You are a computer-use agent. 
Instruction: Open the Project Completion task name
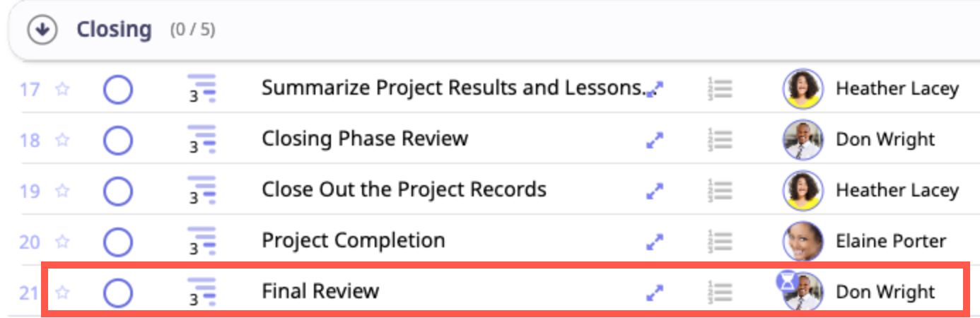pyautogui.click(x=354, y=241)
